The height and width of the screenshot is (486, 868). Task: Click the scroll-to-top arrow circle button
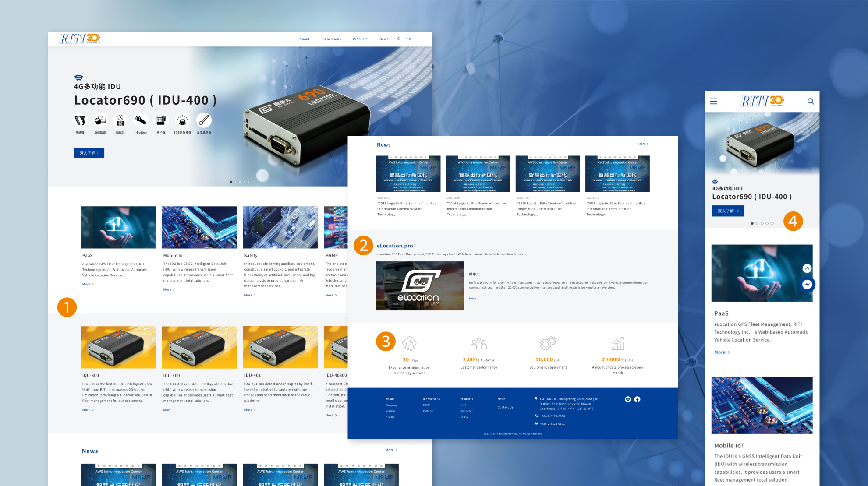tap(807, 268)
